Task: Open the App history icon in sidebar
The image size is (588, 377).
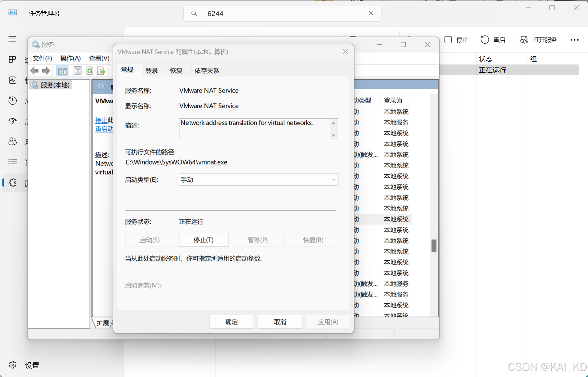Action: click(13, 101)
